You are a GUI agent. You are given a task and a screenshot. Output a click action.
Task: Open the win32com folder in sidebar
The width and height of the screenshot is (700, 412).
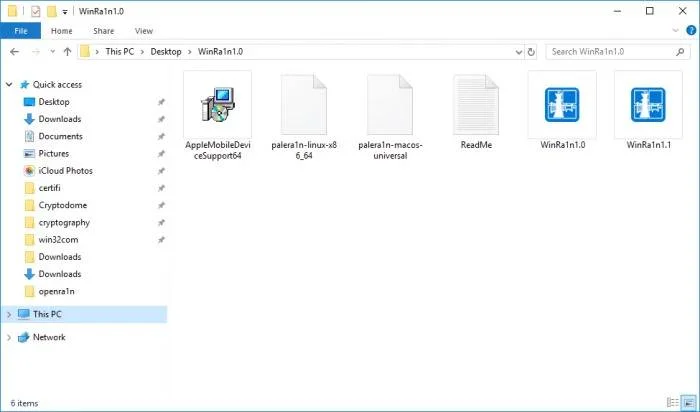pos(58,240)
